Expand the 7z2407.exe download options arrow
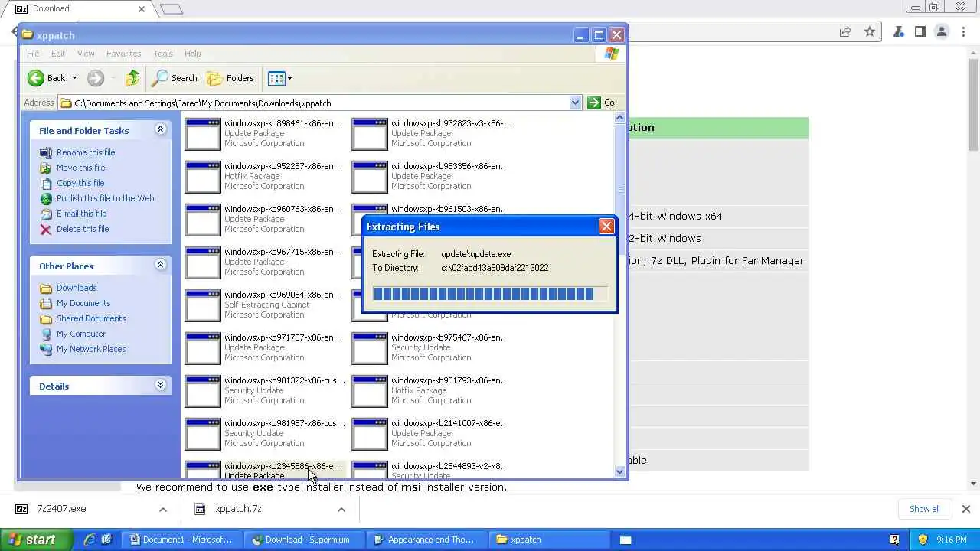 click(162, 509)
